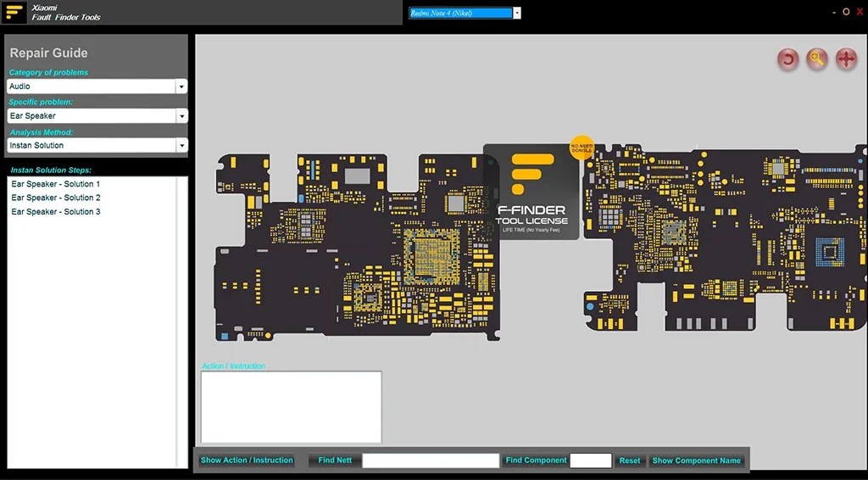Click inside the Action / Instruction text box
The height and width of the screenshot is (480, 868).
tap(292, 407)
